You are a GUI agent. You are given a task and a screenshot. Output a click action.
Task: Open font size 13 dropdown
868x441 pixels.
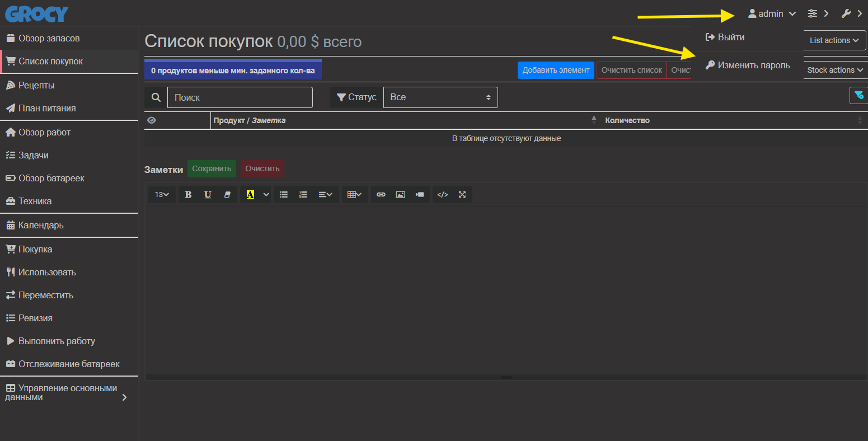point(162,194)
